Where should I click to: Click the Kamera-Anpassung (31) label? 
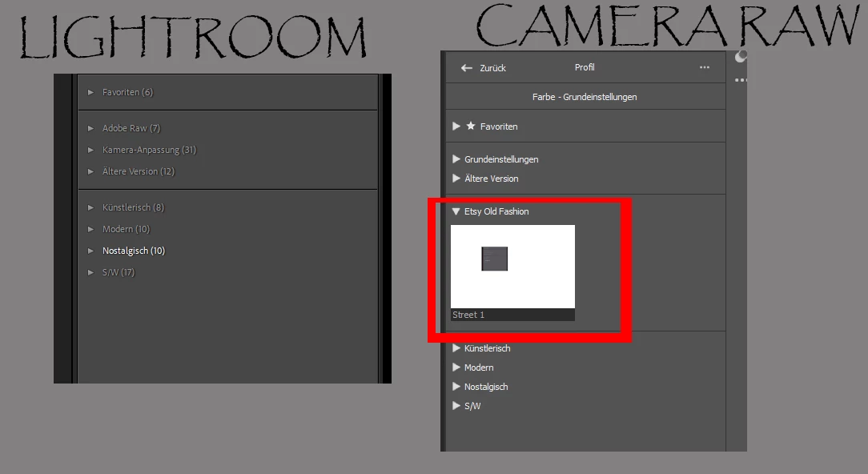coord(149,150)
